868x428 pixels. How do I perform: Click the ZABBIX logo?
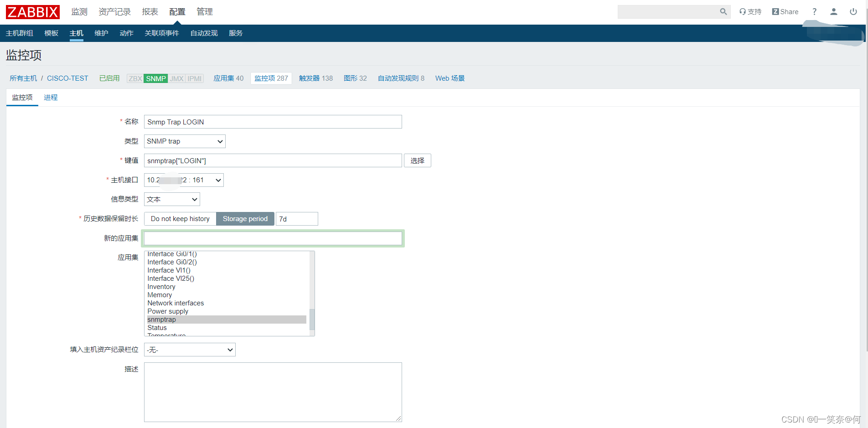tap(33, 12)
